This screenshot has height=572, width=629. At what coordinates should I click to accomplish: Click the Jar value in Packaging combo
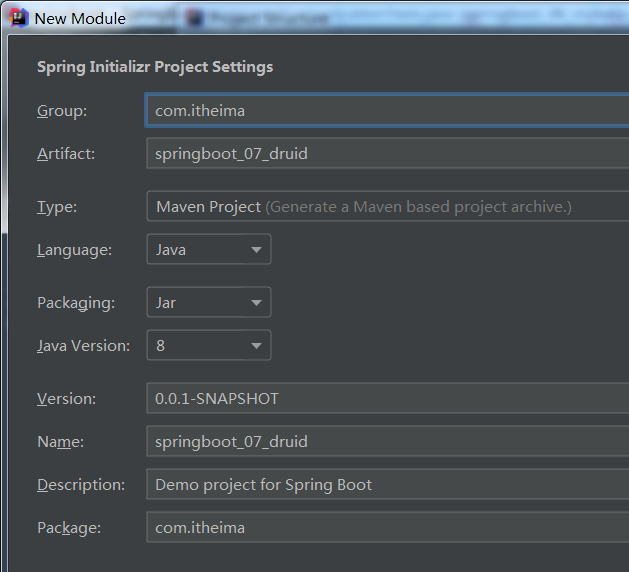point(166,303)
